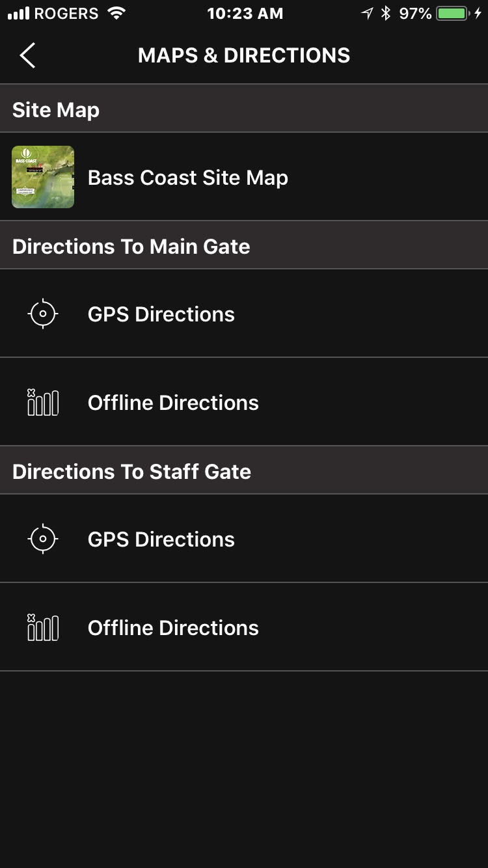Viewport: 488px width, 868px height.
Task: Open Offline Directions text for Main Gate
Action: 173,403
